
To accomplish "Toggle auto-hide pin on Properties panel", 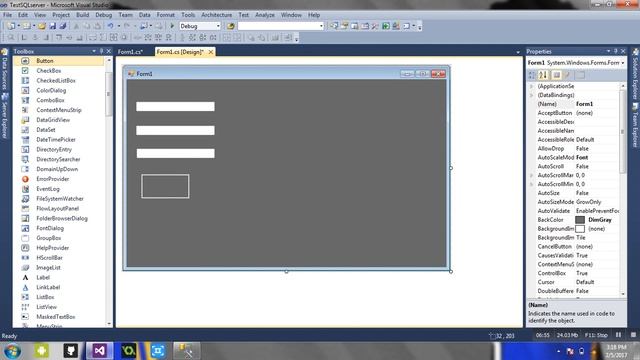I will [x=616, y=51].
